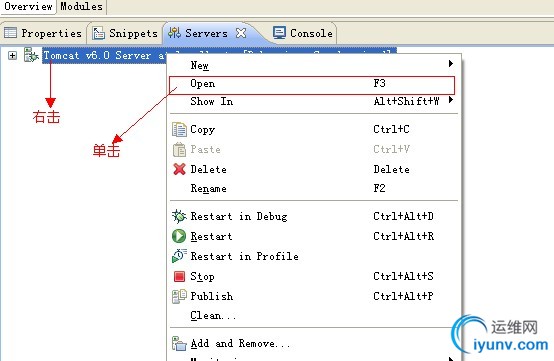Switch to the Console tab
This screenshot has height=361, width=554.
(303, 33)
